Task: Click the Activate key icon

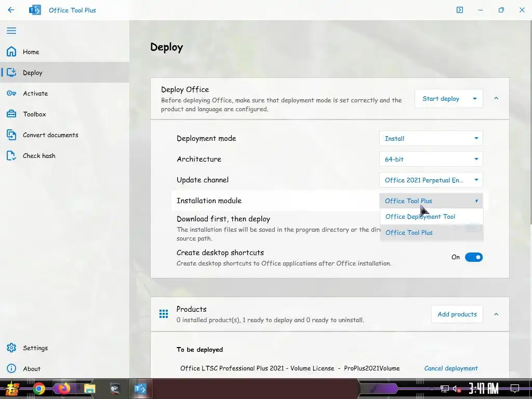Action: click(x=11, y=93)
